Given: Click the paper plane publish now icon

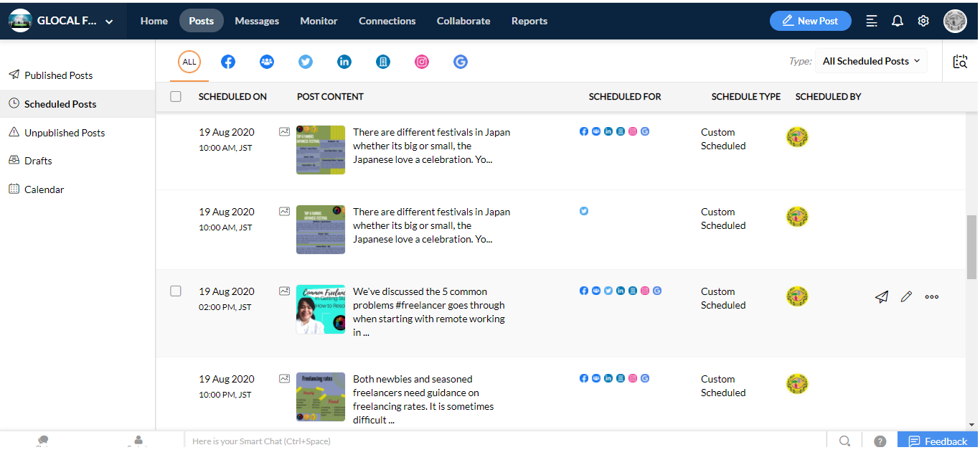Looking at the screenshot, I should click(882, 297).
